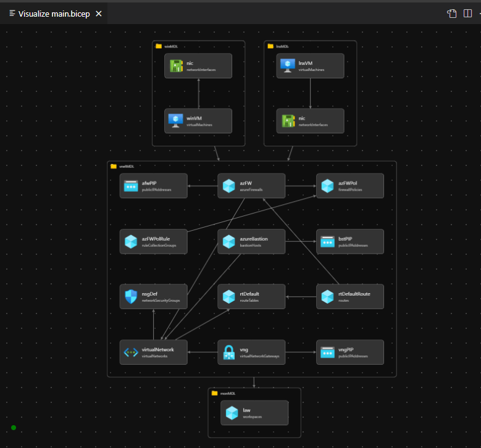Close the Visualize main.bicep tab
The image size is (481, 448).
point(99,14)
